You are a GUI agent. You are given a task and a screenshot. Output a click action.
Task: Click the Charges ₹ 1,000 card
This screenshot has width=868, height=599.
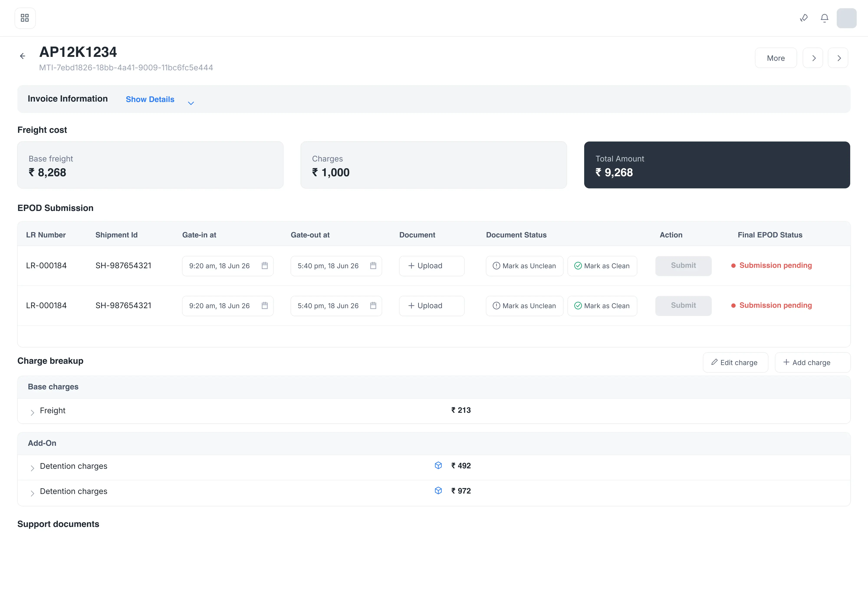433,165
